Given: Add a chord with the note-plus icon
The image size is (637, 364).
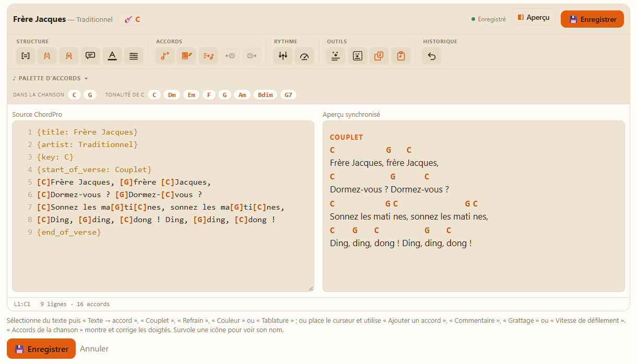Looking at the screenshot, I should pyautogui.click(x=165, y=56).
